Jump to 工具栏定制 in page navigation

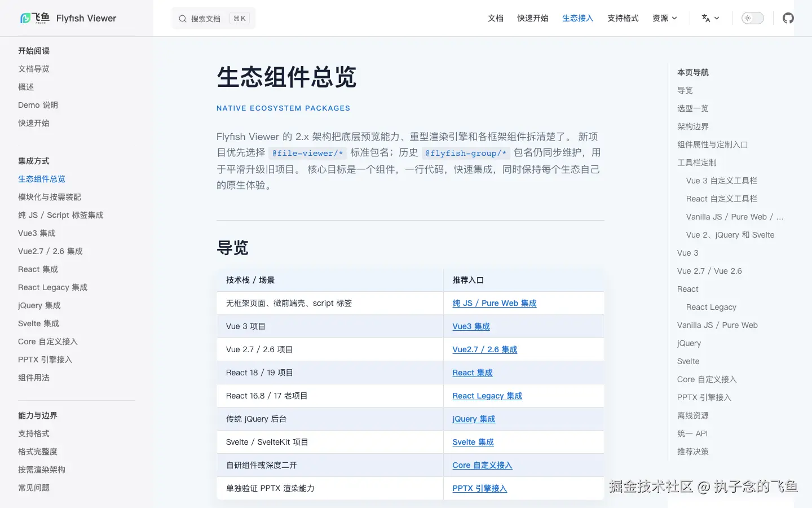(697, 163)
